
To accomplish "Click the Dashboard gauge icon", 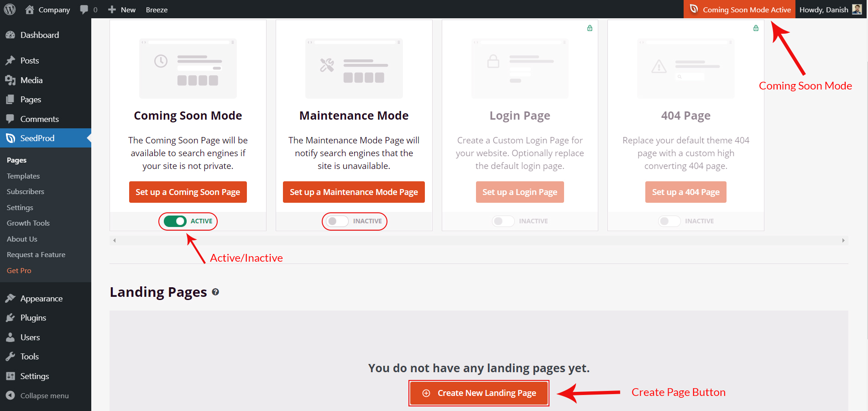I will click(10, 35).
